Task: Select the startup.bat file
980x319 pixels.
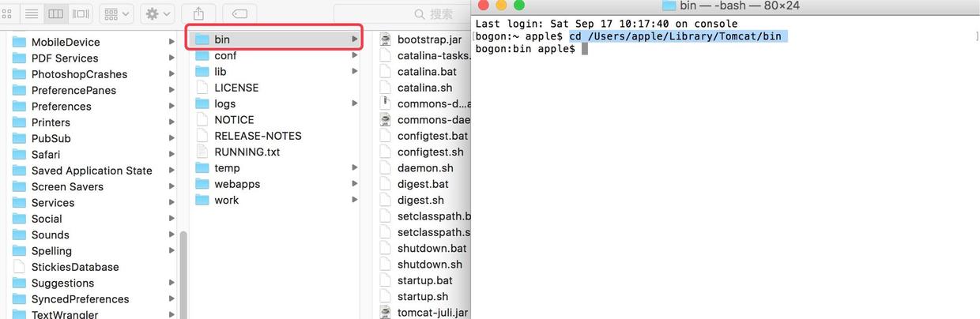Action: [x=416, y=280]
